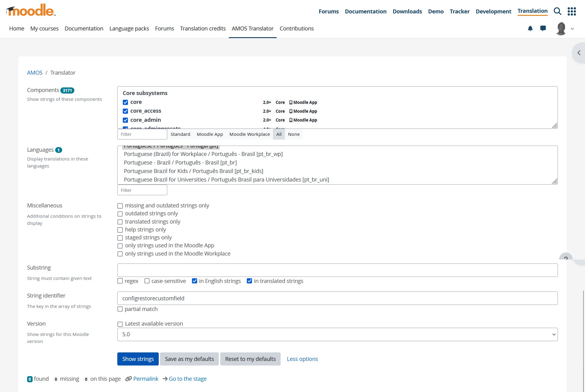The width and height of the screenshot is (585, 392).
Task: Open the site search magnifier icon
Action: 558,11
